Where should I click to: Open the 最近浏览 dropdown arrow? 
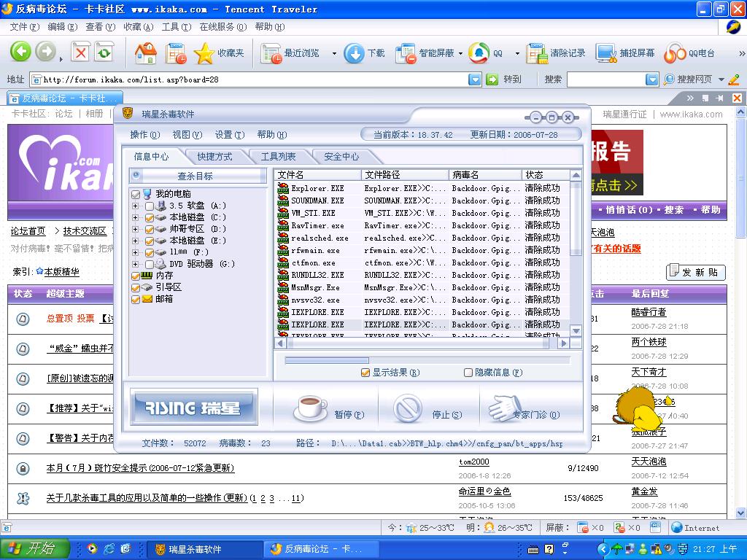pos(334,53)
